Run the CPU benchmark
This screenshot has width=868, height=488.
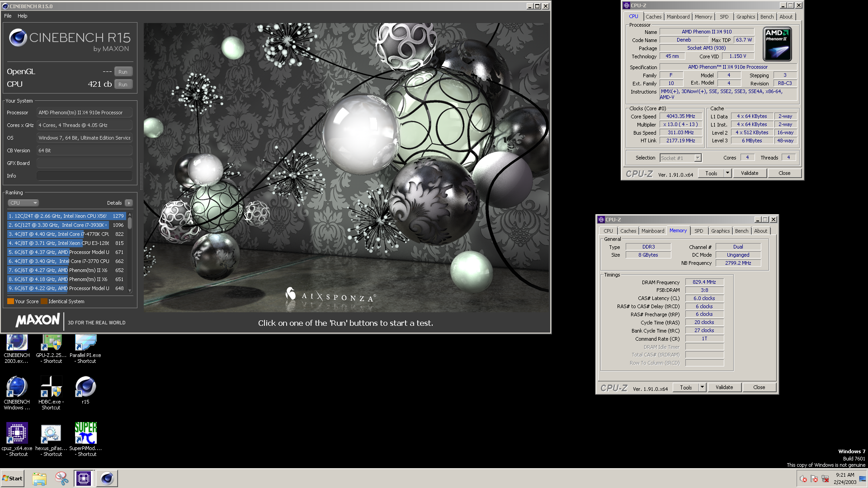coord(123,84)
